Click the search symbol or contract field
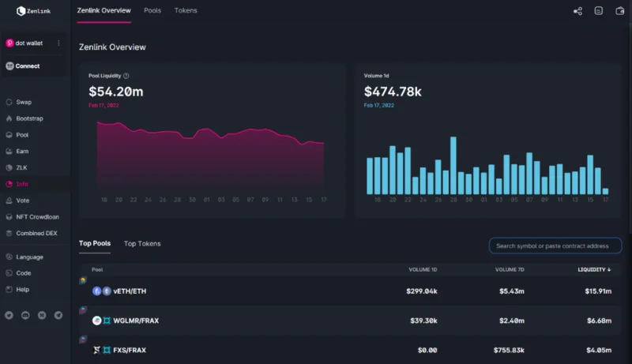The image size is (632, 364). 555,246
